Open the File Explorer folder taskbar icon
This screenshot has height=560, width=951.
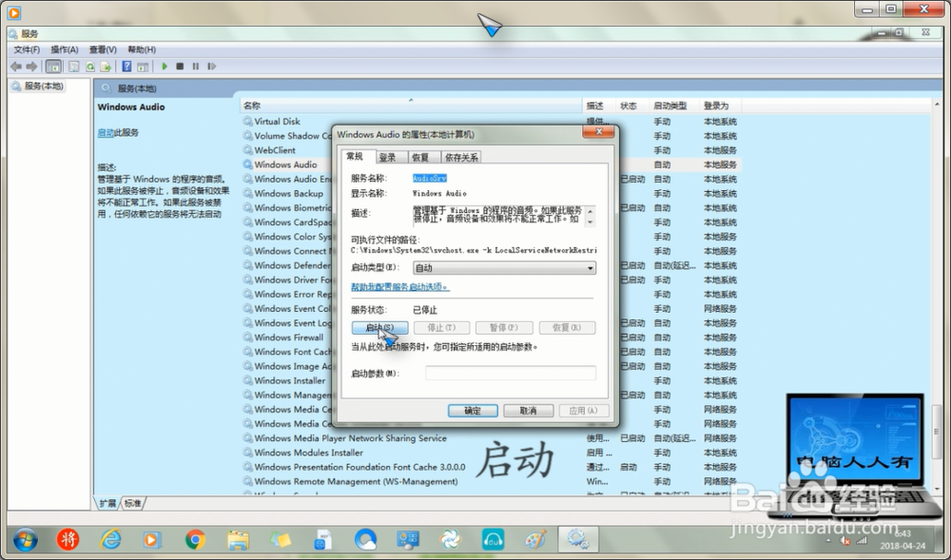click(x=238, y=539)
